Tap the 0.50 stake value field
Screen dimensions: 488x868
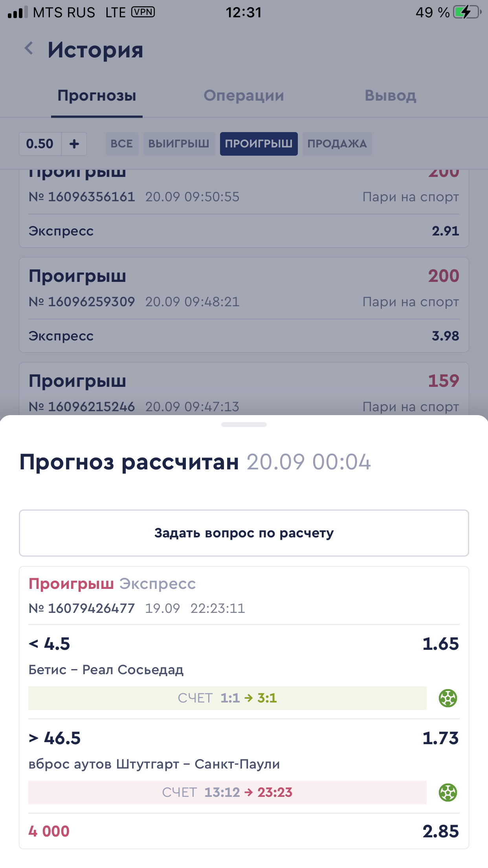click(x=40, y=144)
